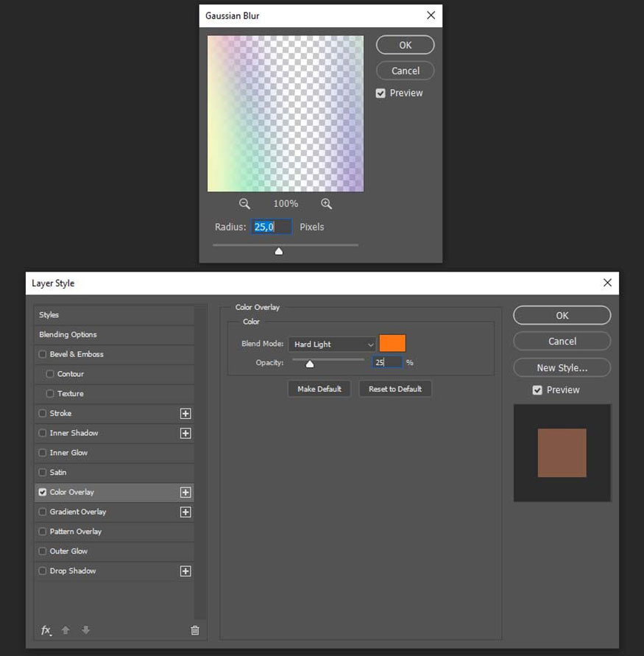Click the Color Overlay opacity slider handle

coord(309,364)
